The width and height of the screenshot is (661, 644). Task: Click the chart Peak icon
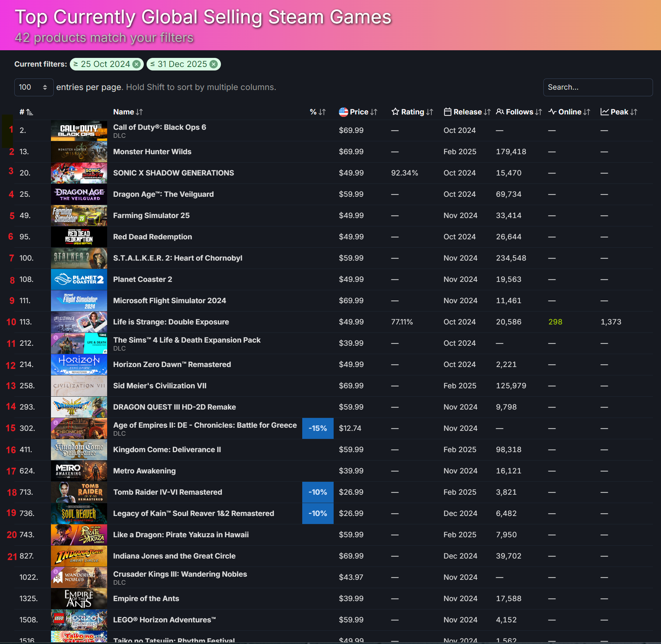point(604,112)
